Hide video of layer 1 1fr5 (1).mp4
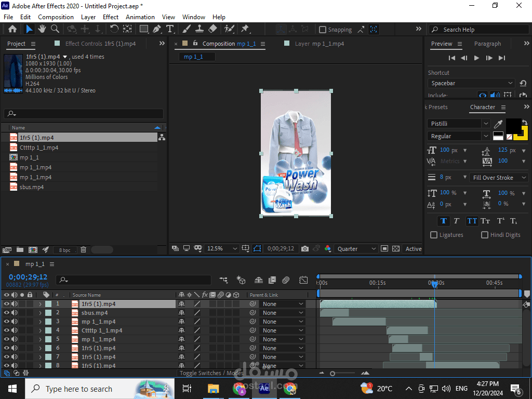Viewport: 532px width, 399px height. pyautogui.click(x=6, y=304)
